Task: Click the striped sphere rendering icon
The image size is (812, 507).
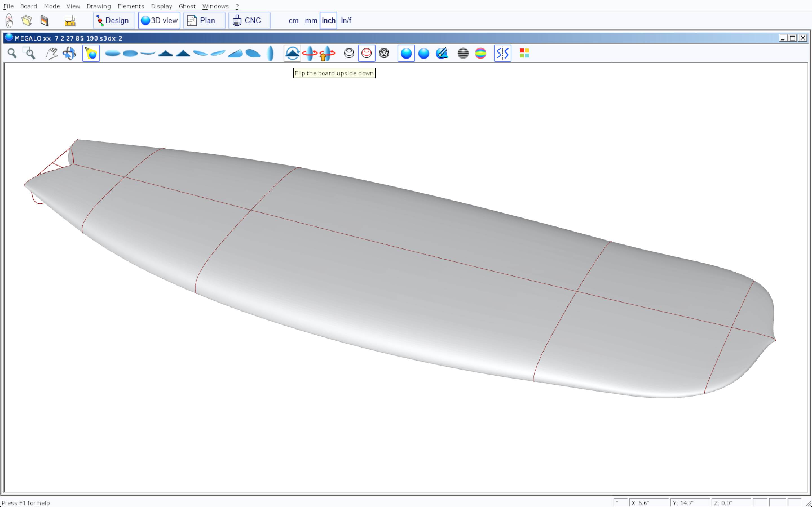Action: [463, 53]
